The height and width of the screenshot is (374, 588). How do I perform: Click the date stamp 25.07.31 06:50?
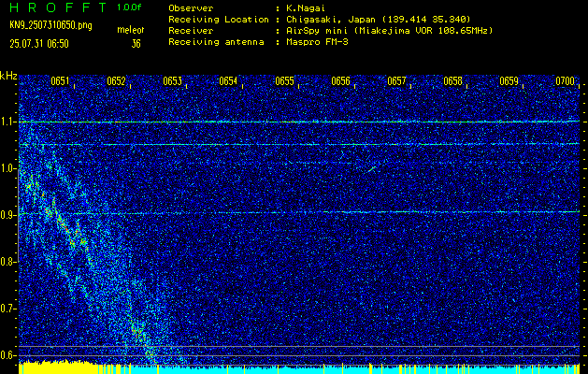click(39, 44)
